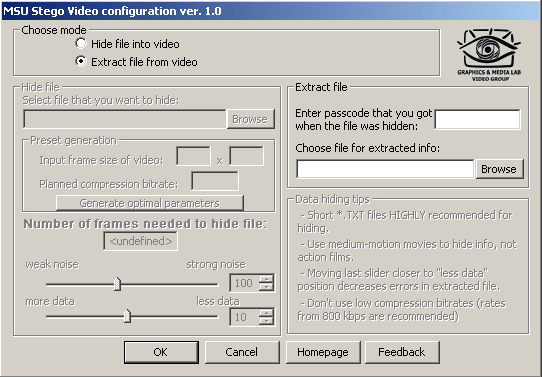The image size is (542, 377).
Task: Click the 'Moving last slider closer' tip
Action: point(399,280)
